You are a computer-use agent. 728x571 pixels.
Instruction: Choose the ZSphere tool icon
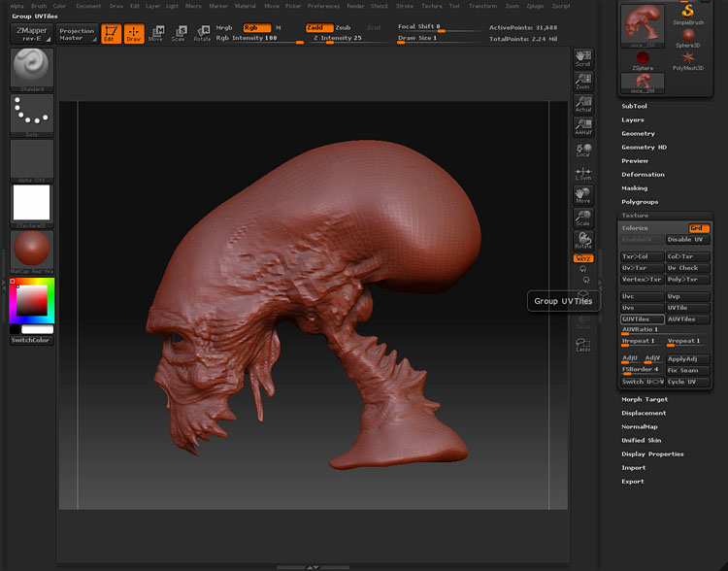point(643,60)
